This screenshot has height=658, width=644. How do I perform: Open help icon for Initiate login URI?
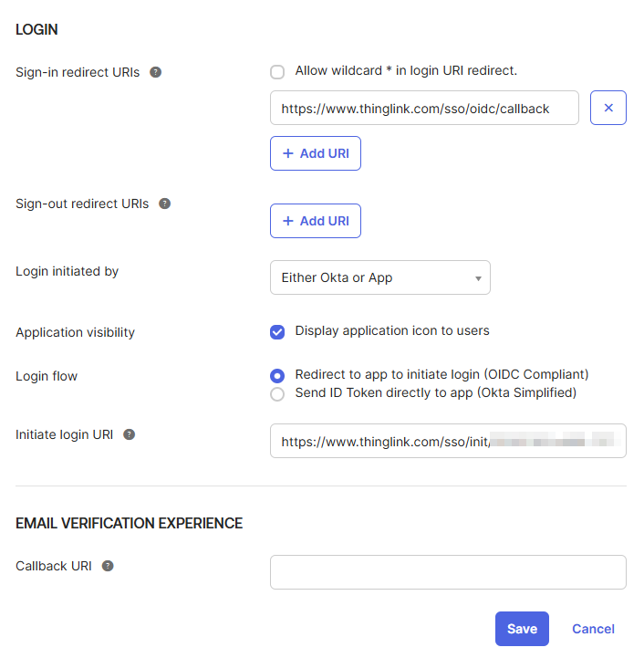pos(130,434)
